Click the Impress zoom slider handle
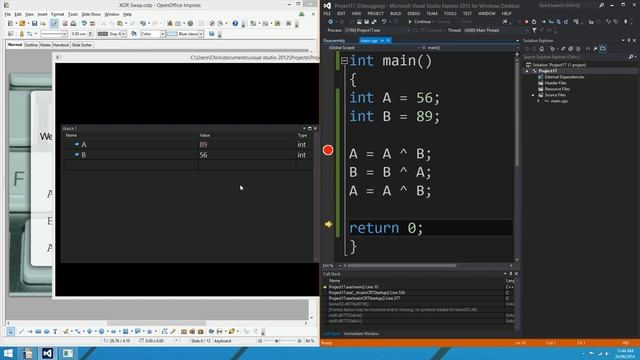The width and height of the screenshot is (640, 360). click(x=277, y=341)
